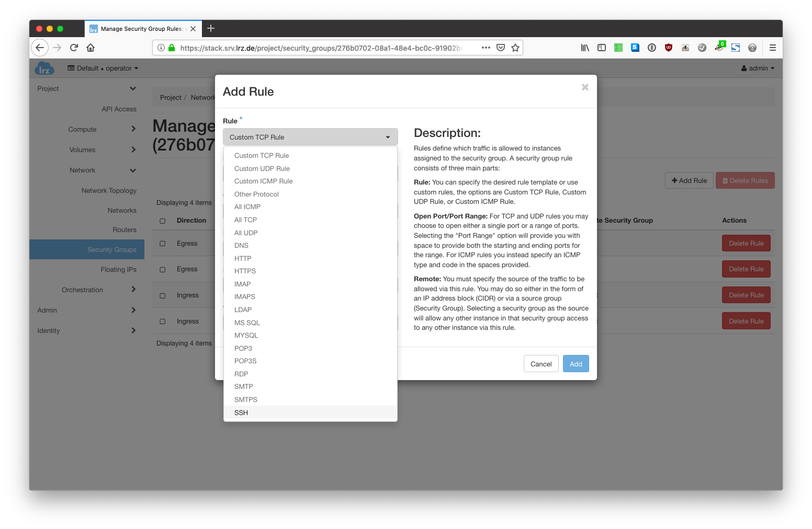Open the uBlock Origin shield extension icon

tap(668, 48)
